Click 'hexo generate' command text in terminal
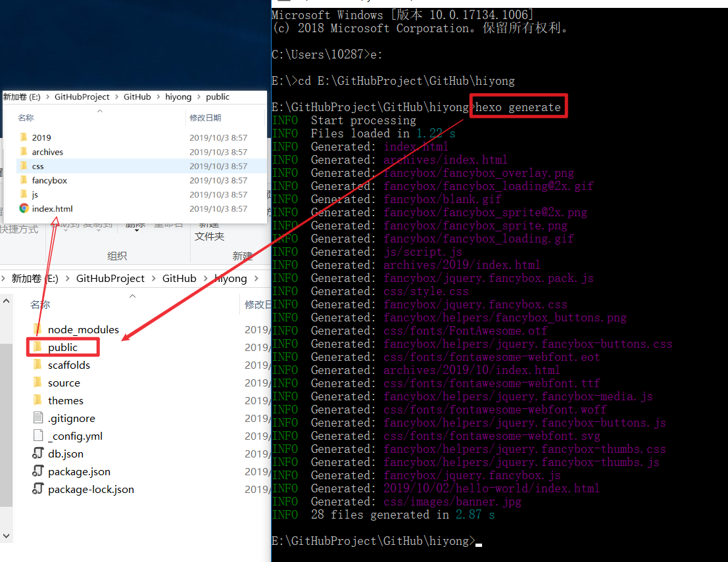This screenshot has height=562, width=728. pyautogui.click(x=518, y=107)
